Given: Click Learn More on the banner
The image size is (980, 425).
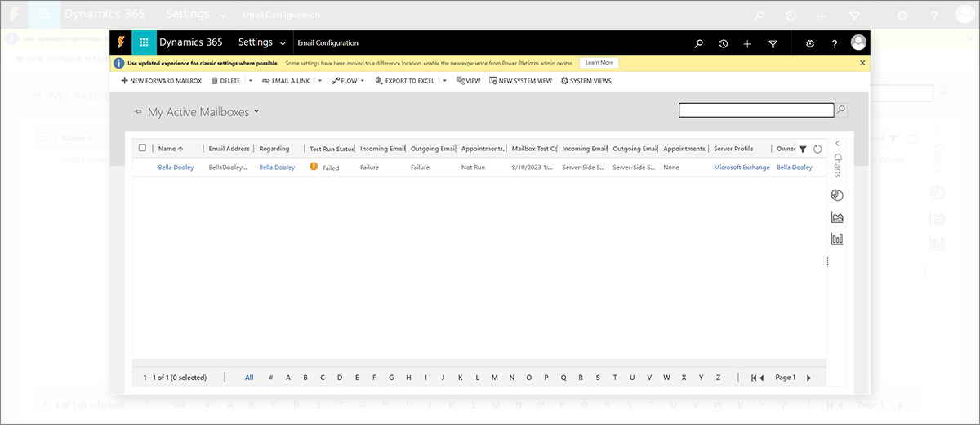Looking at the screenshot, I should tap(599, 63).
